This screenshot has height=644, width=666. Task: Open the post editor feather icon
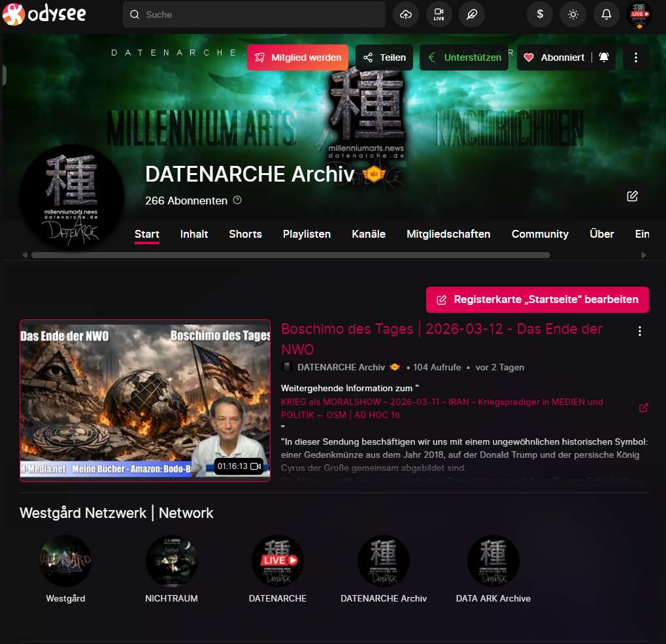[472, 14]
